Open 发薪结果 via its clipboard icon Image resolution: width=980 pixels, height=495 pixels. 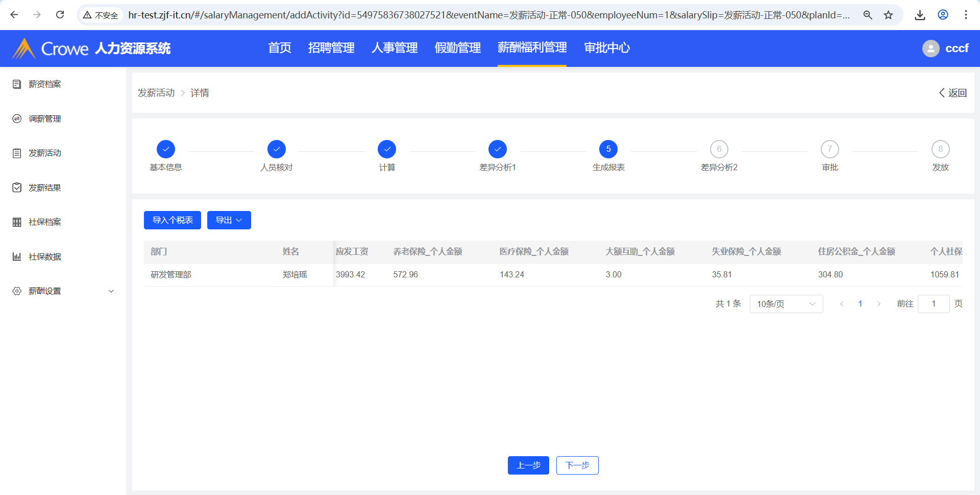point(17,187)
